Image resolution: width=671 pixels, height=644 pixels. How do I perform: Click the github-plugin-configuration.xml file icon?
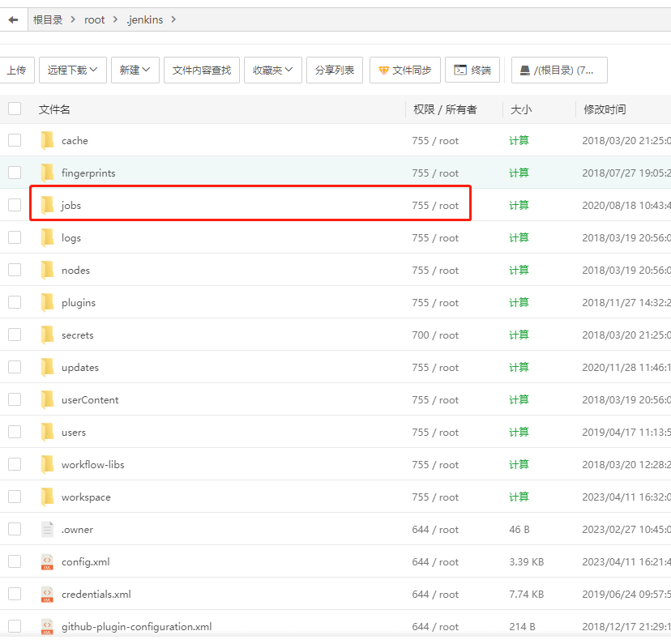[x=47, y=626]
